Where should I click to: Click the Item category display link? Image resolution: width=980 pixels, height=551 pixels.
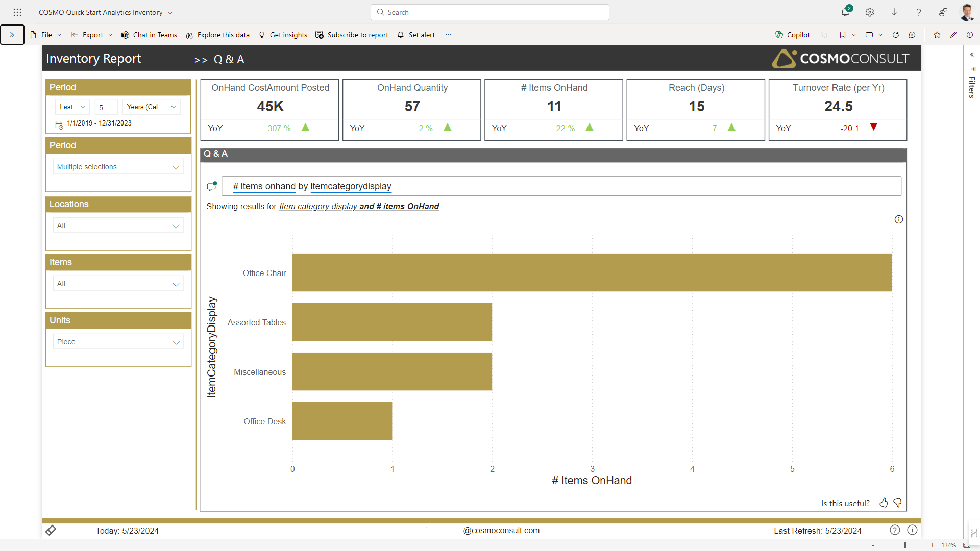[318, 206]
